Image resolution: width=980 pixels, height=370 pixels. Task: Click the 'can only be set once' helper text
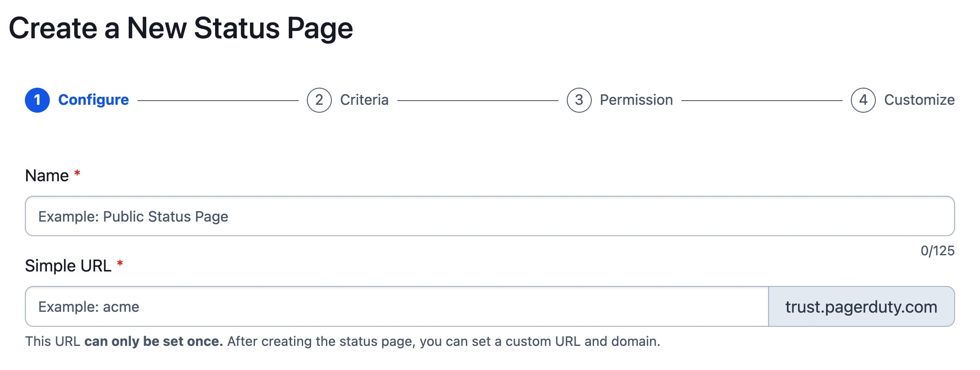[x=154, y=341]
